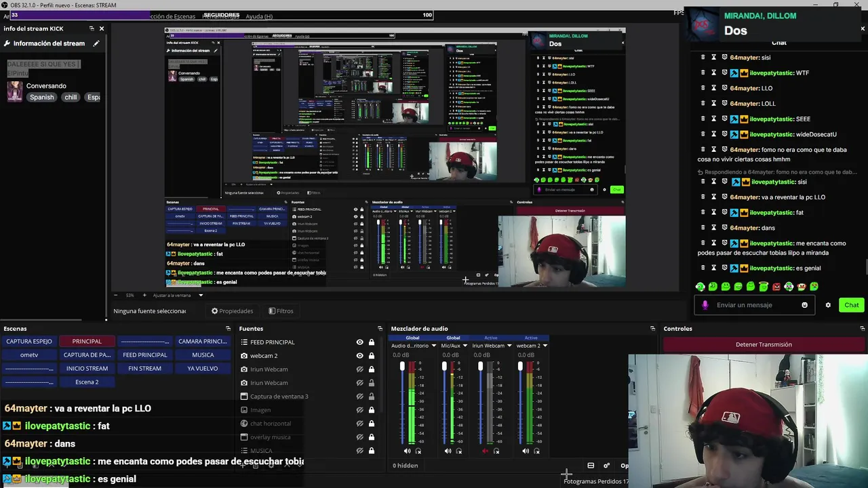Ban user on '64mayter: LOLL' message shield
868x488 pixels.
724,103
